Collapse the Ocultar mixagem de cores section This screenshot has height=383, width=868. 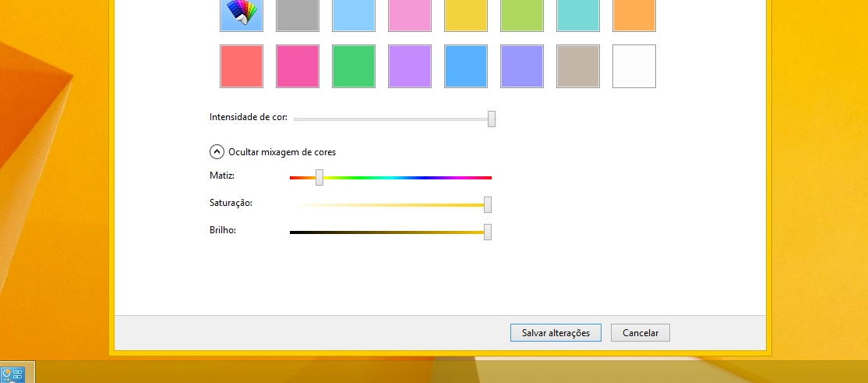217,152
